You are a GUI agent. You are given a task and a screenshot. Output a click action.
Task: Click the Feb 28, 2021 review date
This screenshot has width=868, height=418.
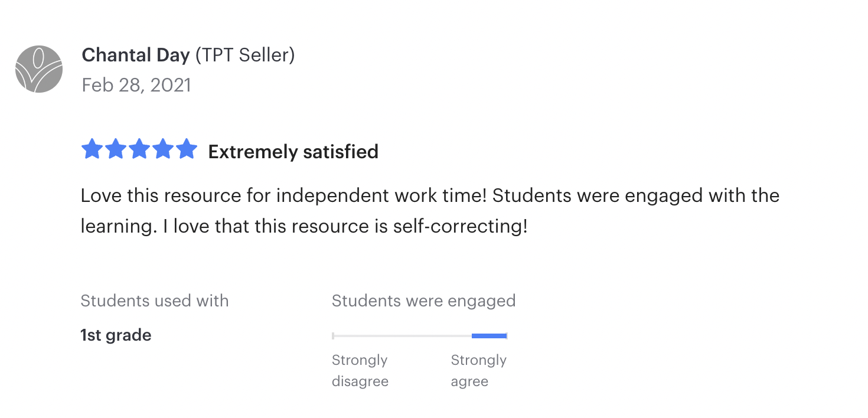pos(136,85)
